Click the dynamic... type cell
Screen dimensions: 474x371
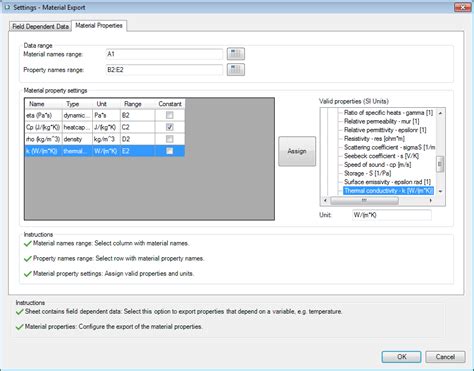(x=77, y=115)
